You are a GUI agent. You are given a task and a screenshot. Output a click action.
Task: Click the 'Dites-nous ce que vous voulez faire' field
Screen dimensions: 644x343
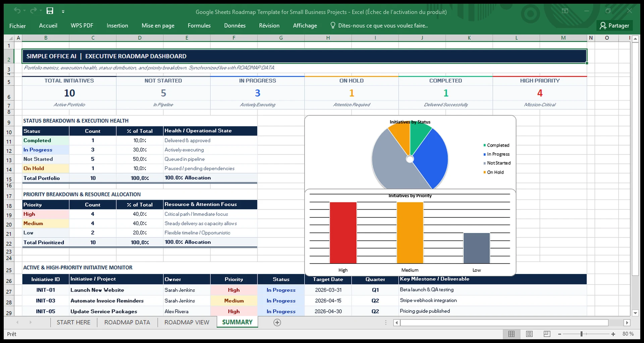tap(383, 26)
